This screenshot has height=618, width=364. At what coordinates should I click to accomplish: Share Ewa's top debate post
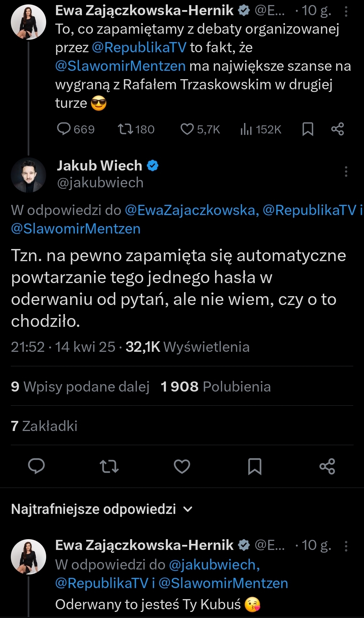[x=337, y=129]
